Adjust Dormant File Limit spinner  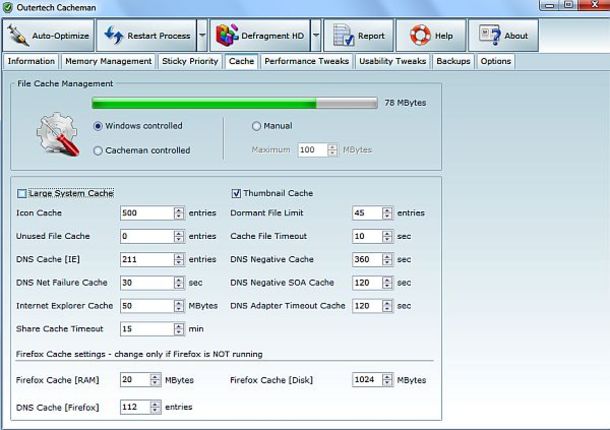pos(387,213)
